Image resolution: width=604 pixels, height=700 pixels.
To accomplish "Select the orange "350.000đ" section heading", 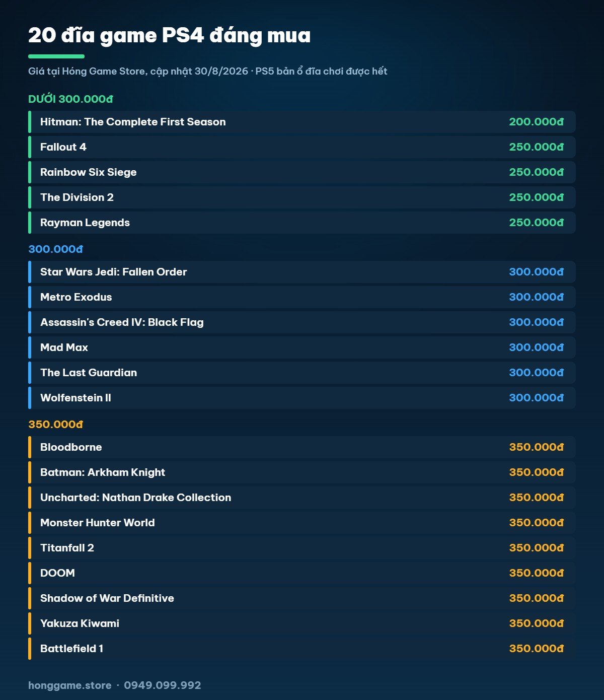I will [55, 425].
